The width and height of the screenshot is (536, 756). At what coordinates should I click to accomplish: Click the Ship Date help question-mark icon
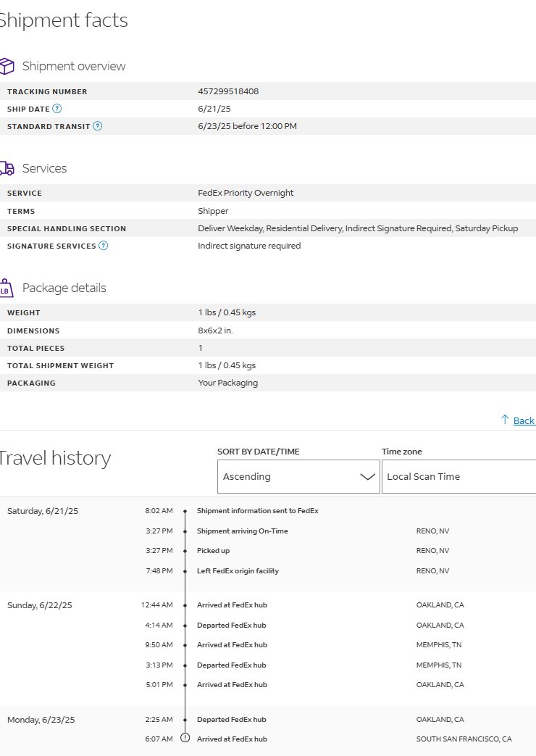pyautogui.click(x=57, y=109)
